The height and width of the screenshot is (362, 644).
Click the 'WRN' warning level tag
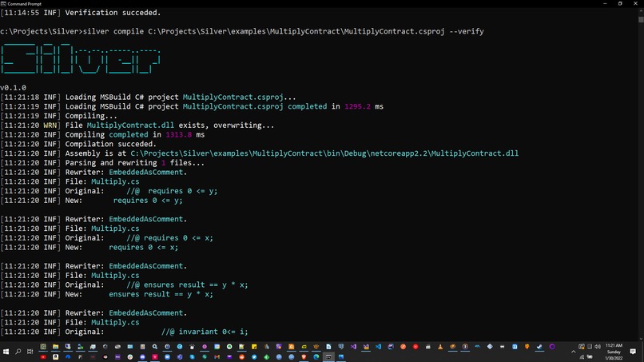50,125
